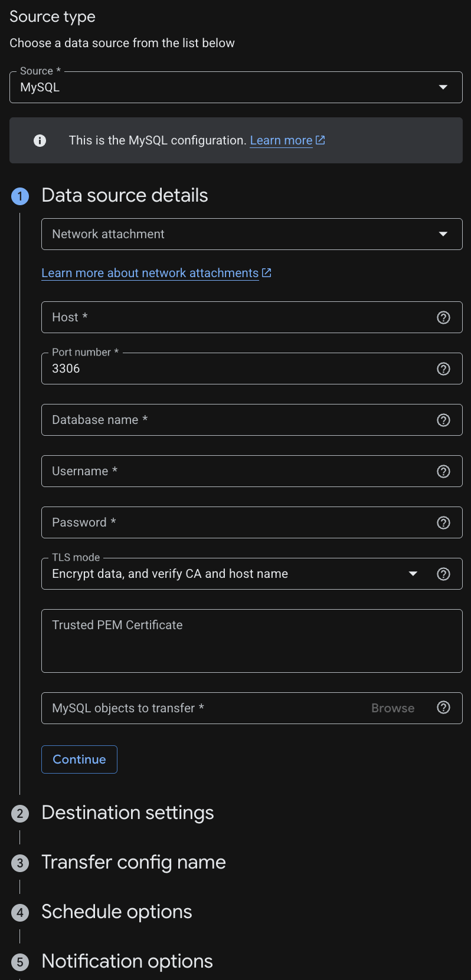Open the Host field help icon

pos(443,317)
